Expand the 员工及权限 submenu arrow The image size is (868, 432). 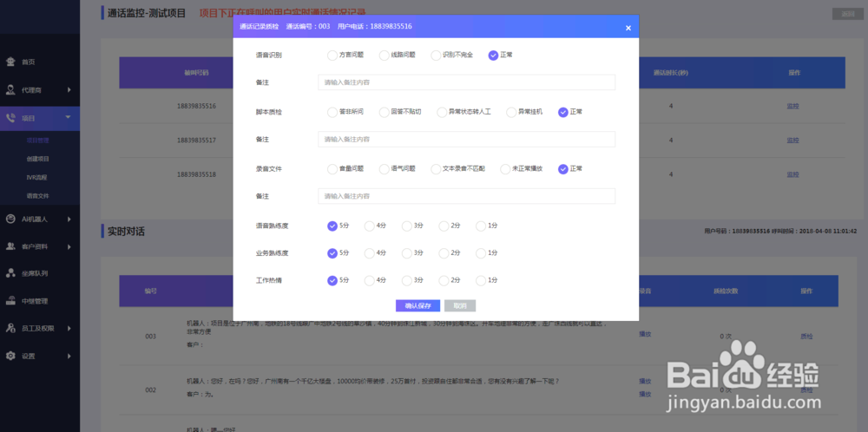69,328
